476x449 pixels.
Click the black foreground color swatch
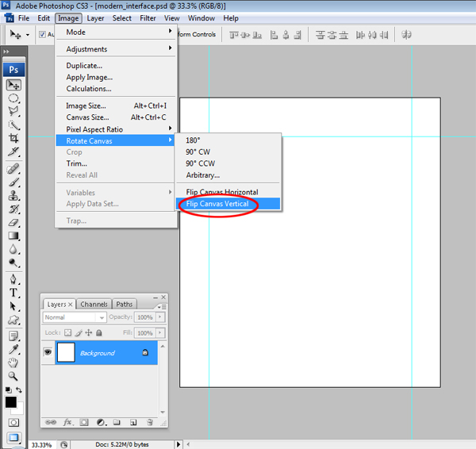pos(11,402)
